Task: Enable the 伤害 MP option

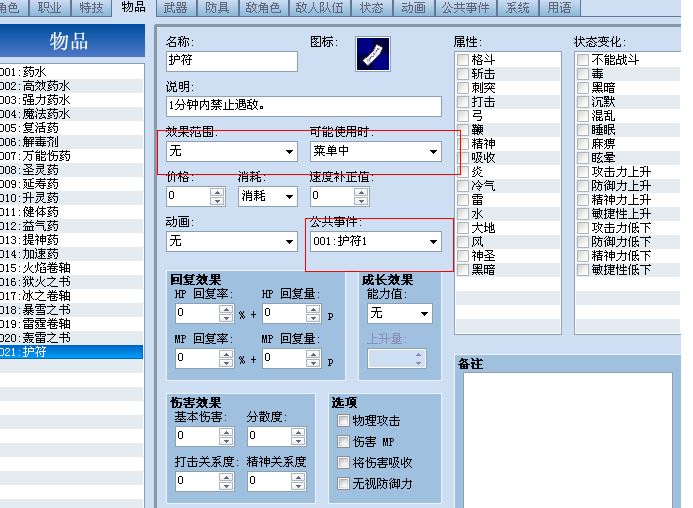Action: click(x=343, y=441)
